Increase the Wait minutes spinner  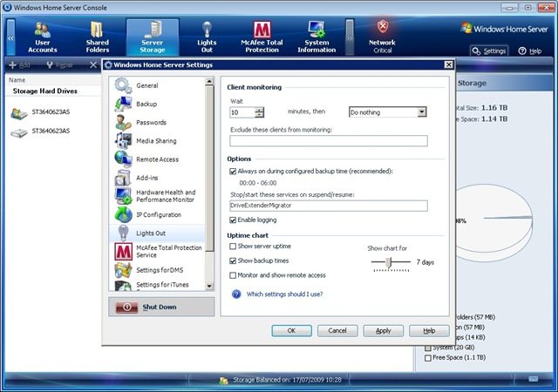(260, 110)
